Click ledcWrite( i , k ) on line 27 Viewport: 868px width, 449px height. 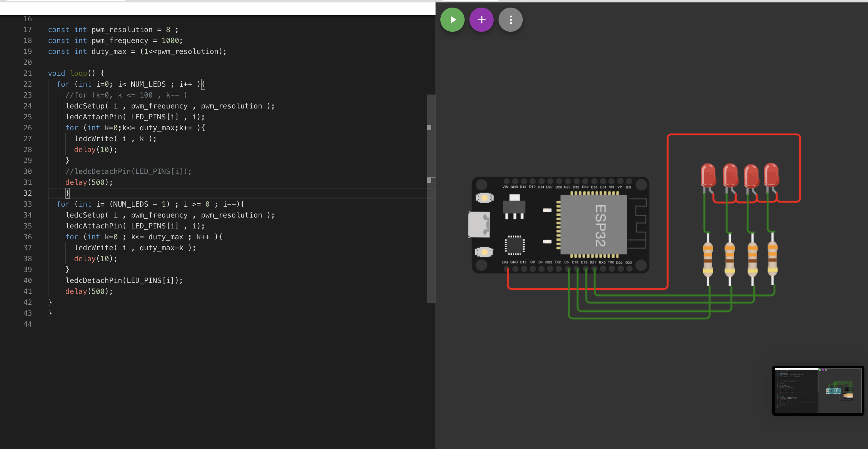(115, 138)
